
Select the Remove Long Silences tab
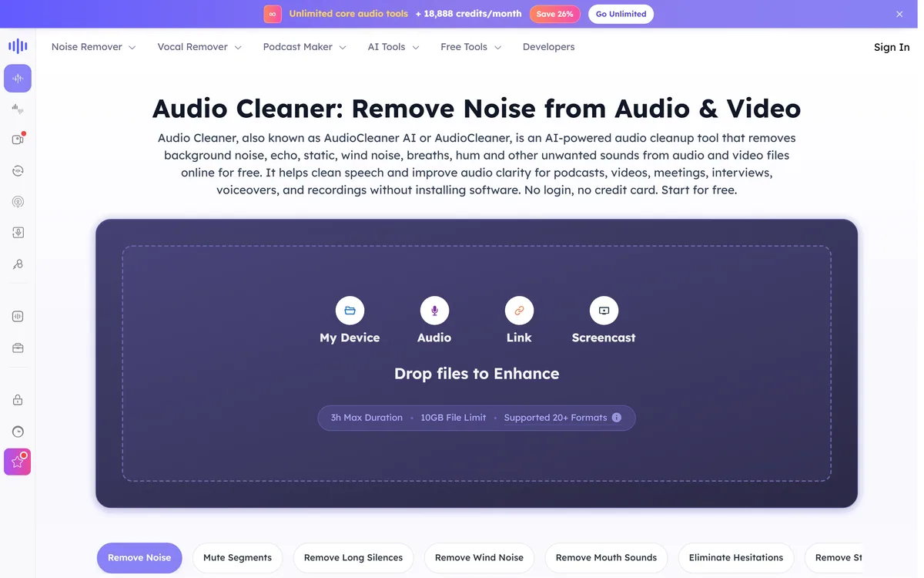353,557
